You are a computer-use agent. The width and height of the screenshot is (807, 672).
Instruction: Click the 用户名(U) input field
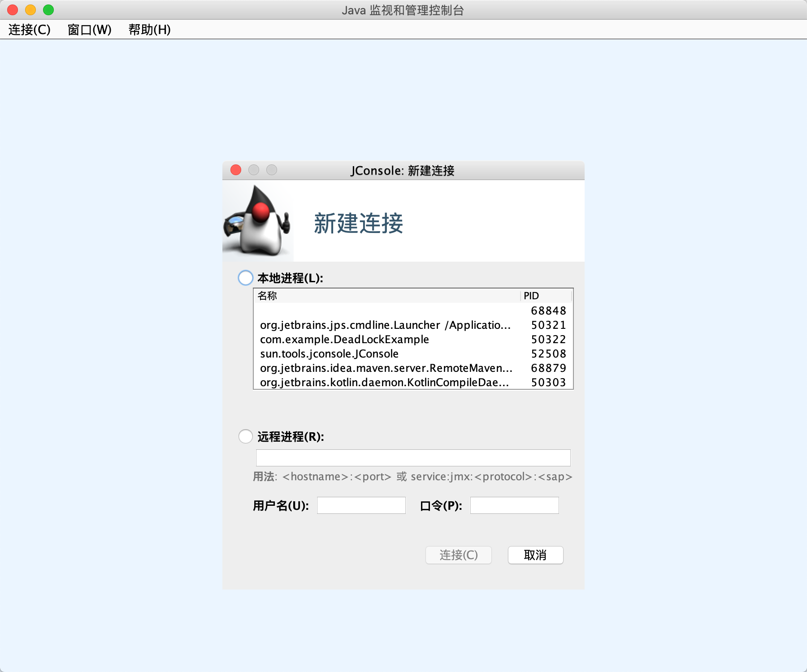(x=361, y=505)
